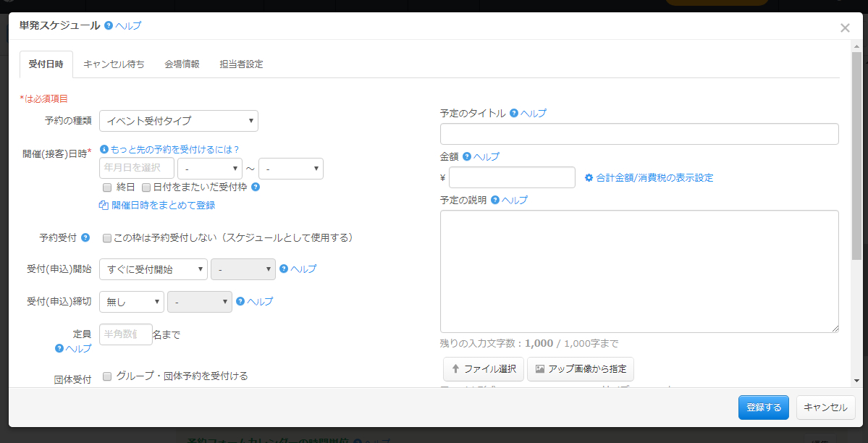Click gear icon for 合計金額/消費税の表示設定
Image resolution: width=868 pixels, height=443 pixels.
click(x=589, y=177)
